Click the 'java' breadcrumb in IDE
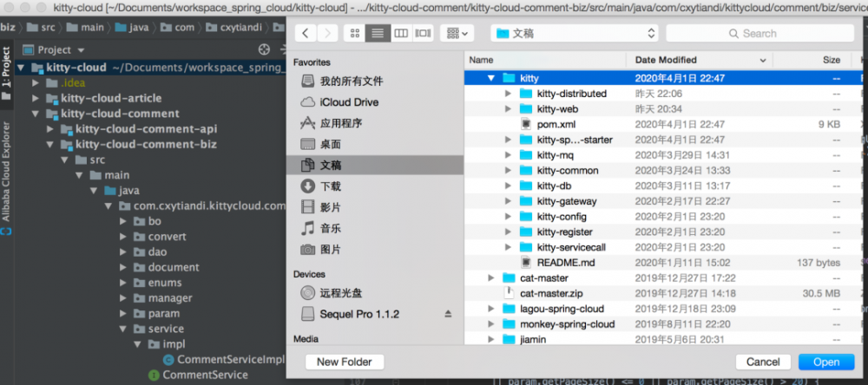The image size is (868, 385). tap(132, 27)
